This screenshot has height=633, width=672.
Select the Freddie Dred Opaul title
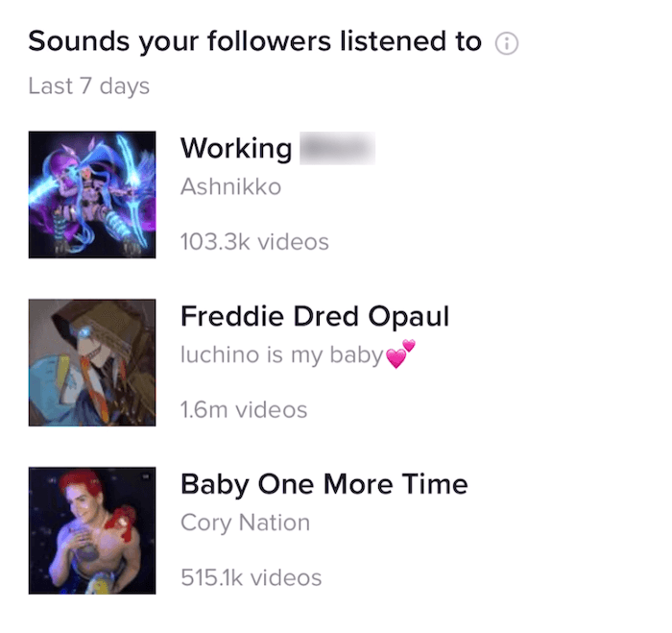[x=315, y=316]
